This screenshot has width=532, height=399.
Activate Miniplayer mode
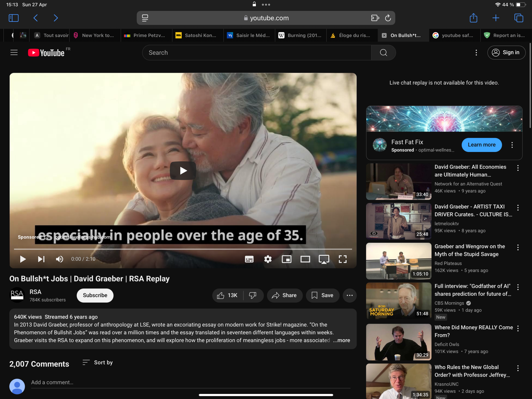pos(286,259)
